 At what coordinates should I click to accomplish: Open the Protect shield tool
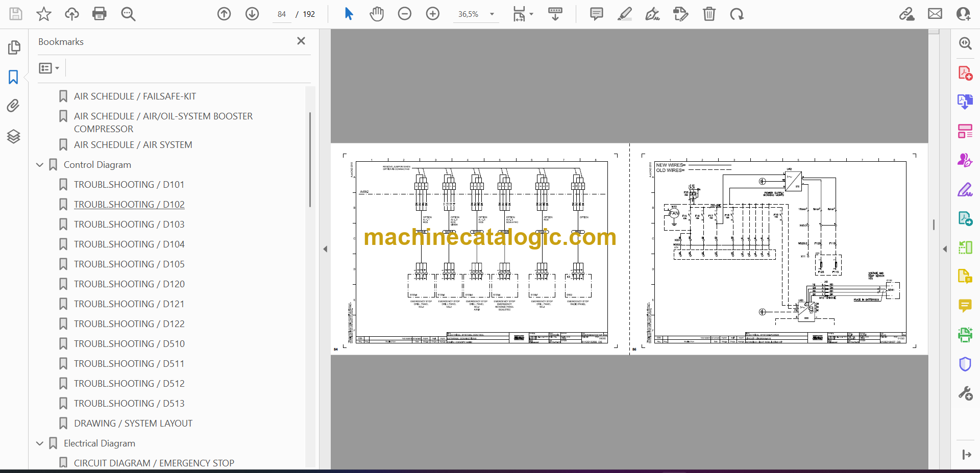[x=965, y=364]
